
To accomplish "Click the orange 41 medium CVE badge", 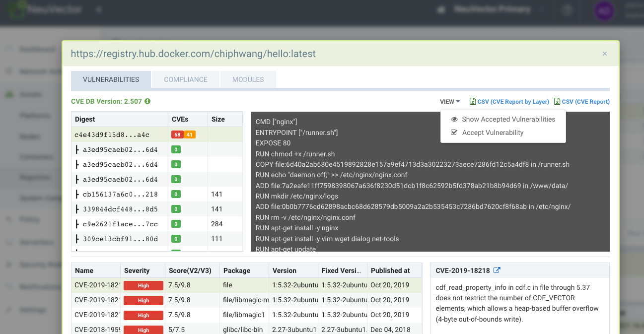I will [189, 134].
